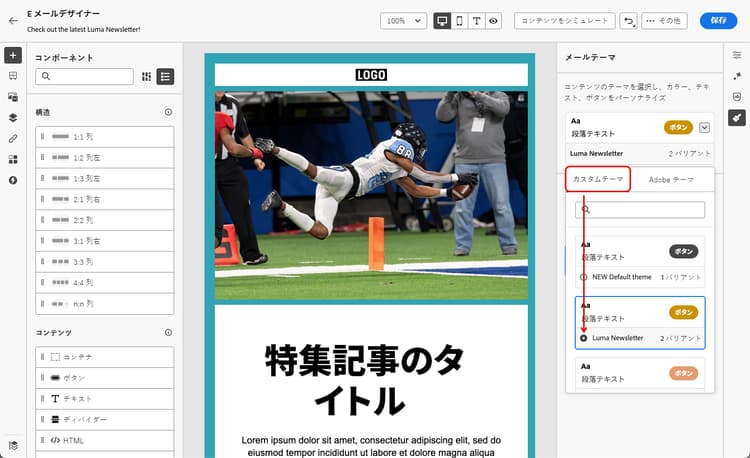The image size is (750, 458).
Task: Click the 特集記事のタイトル heading
Action: coord(364,380)
